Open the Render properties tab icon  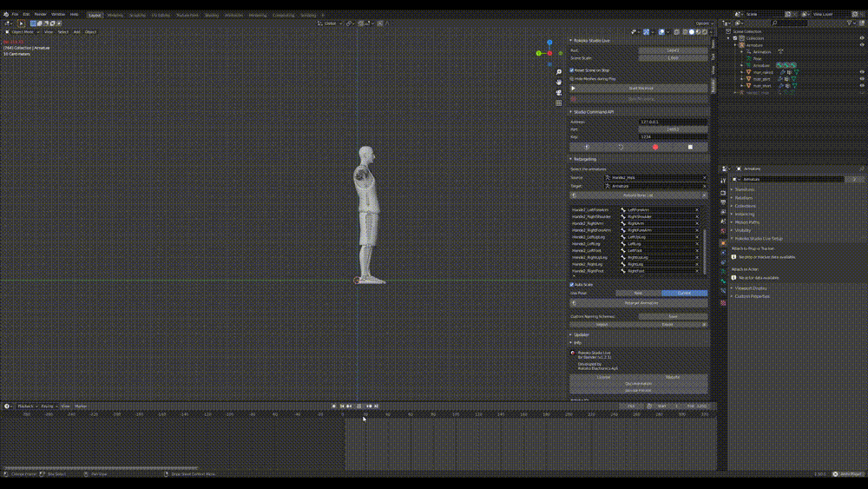(723, 193)
